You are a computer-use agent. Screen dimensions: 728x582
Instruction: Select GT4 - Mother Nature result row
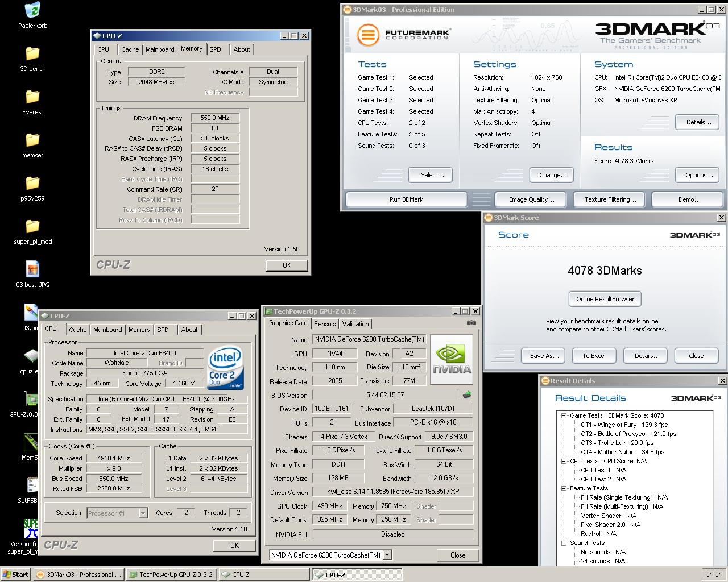pyautogui.click(x=622, y=452)
